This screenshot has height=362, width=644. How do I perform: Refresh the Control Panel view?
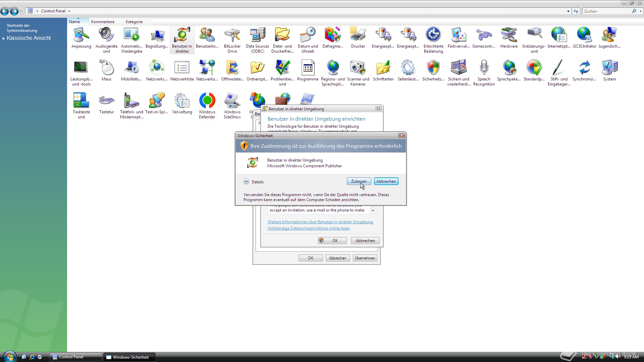(x=576, y=11)
